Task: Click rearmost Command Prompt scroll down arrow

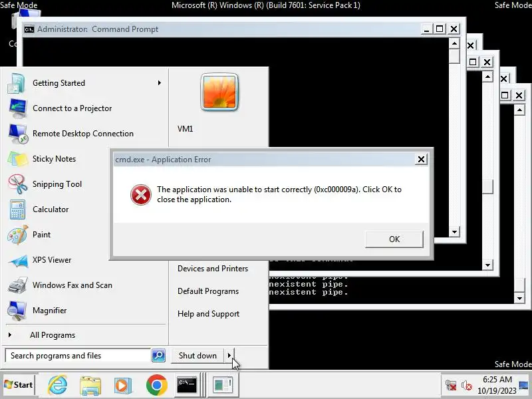Action: click(x=519, y=298)
